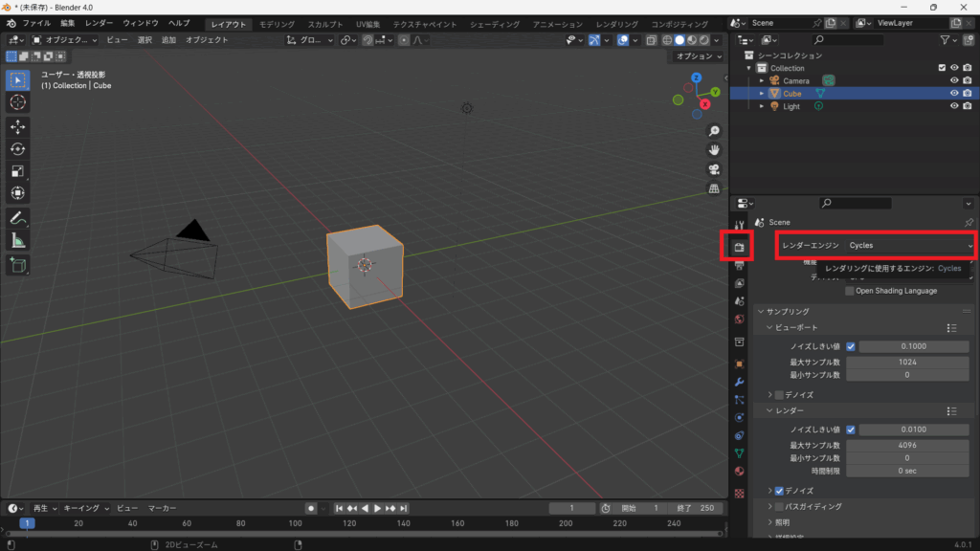Select the 3D Cursor tool
This screenshot has width=980, height=551.
click(17, 101)
